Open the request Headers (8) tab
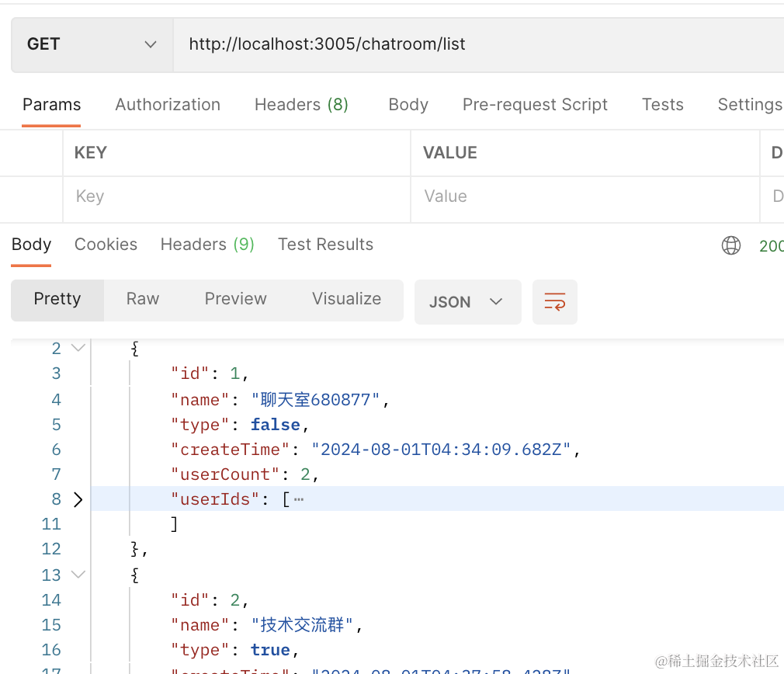784x674 pixels. (301, 105)
